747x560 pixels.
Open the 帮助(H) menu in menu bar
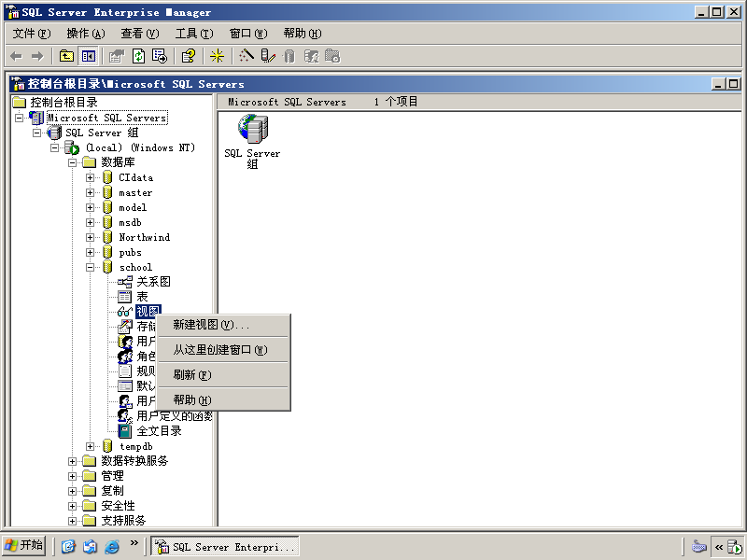(303, 34)
